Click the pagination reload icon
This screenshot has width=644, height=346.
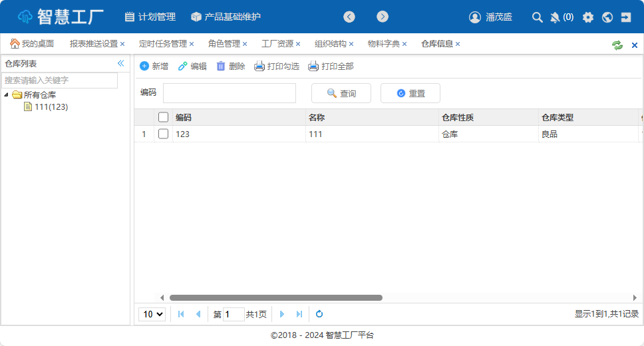point(319,314)
